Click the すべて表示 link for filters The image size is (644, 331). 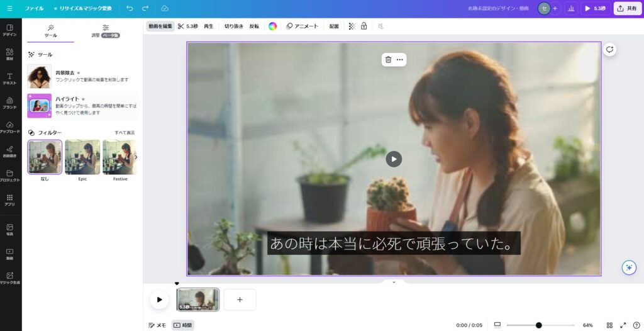click(x=125, y=133)
